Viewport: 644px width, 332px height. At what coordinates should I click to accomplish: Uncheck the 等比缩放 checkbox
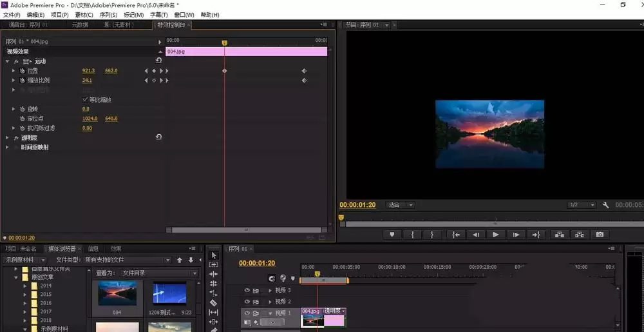coord(85,99)
